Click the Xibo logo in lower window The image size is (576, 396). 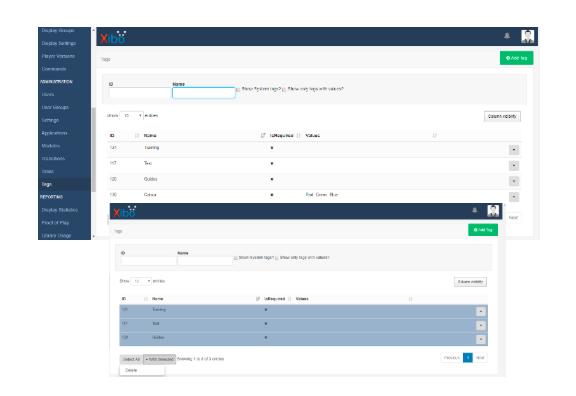pyautogui.click(x=125, y=212)
